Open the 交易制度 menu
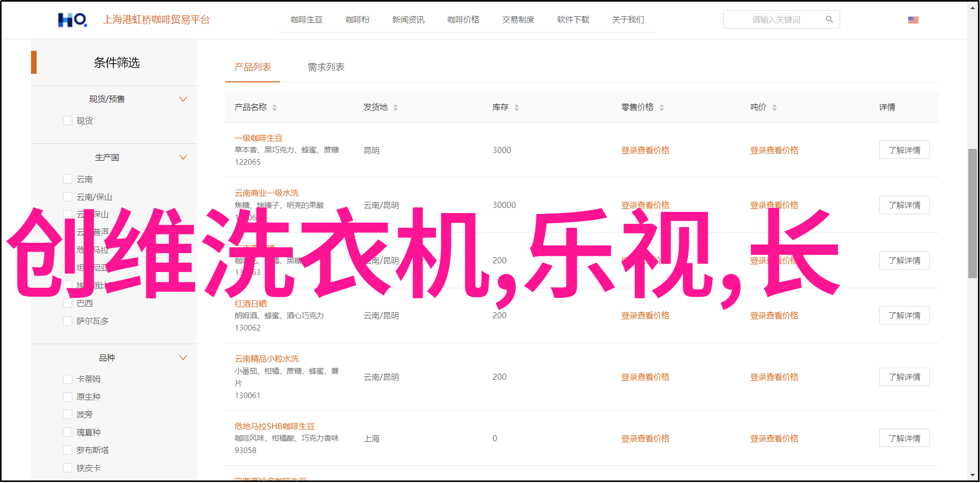The image size is (980, 483). 518,20
